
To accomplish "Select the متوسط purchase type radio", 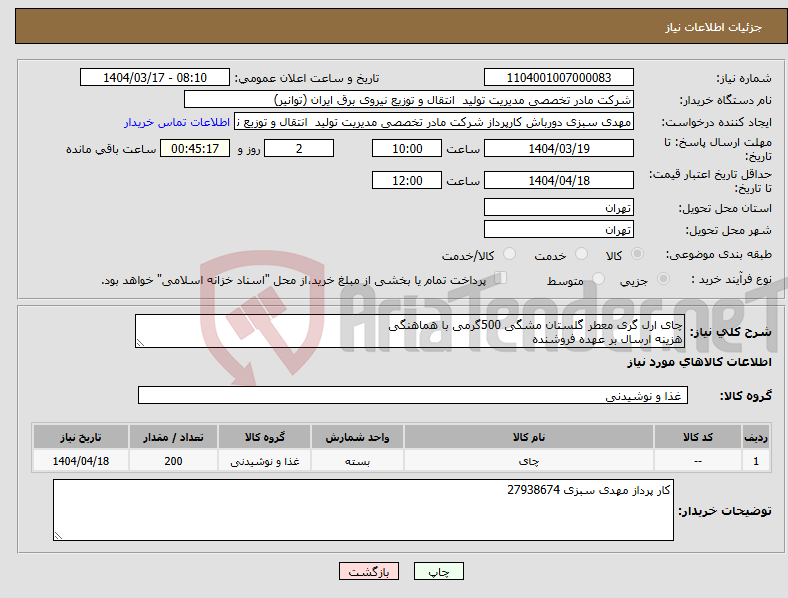I will (x=598, y=278).
